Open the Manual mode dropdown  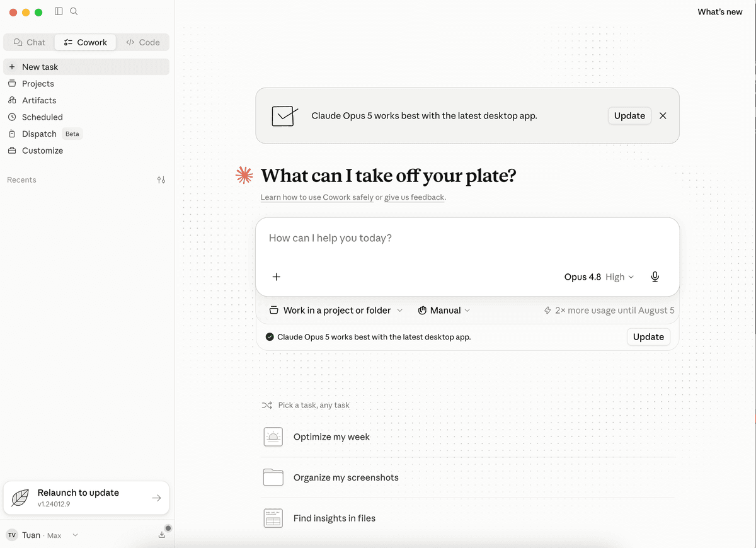444,311
